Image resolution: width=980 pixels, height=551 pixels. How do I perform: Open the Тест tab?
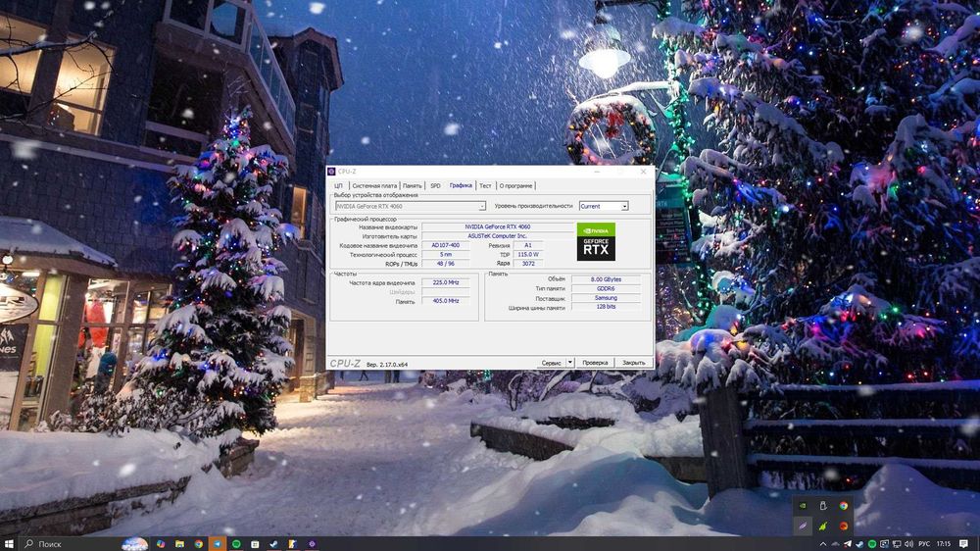click(485, 185)
